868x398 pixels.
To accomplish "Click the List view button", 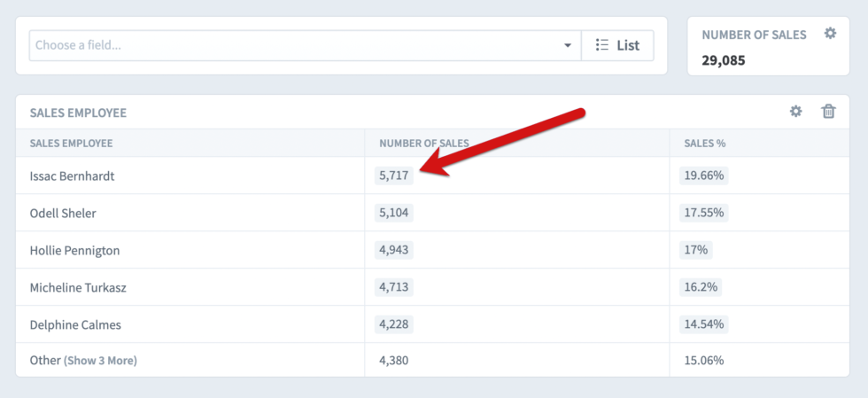I will [x=617, y=46].
